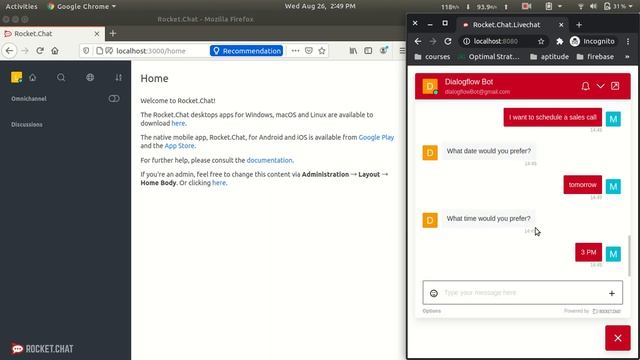The height and width of the screenshot is (360, 640).
Task: Reload Chrome page
Action: pyautogui.click(x=448, y=41)
